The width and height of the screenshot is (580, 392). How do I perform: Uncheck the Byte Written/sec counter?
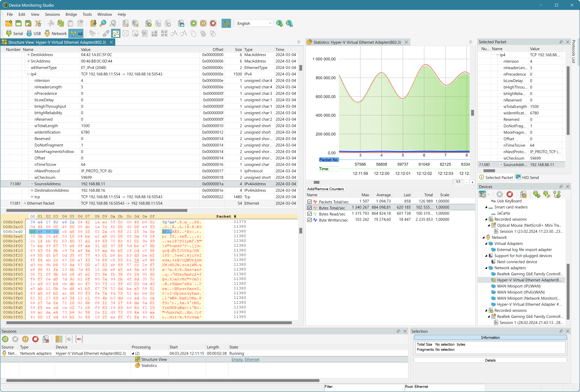click(x=309, y=220)
